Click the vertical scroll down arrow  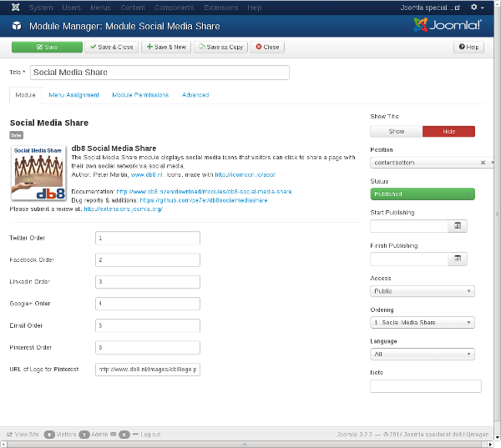tap(498, 437)
